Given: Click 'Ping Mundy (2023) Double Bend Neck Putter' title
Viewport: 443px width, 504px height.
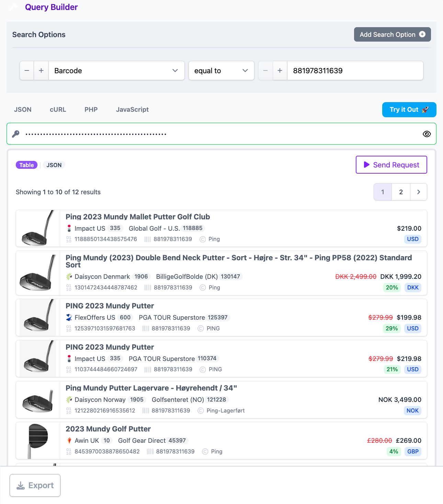Looking at the screenshot, I should pos(239,261).
